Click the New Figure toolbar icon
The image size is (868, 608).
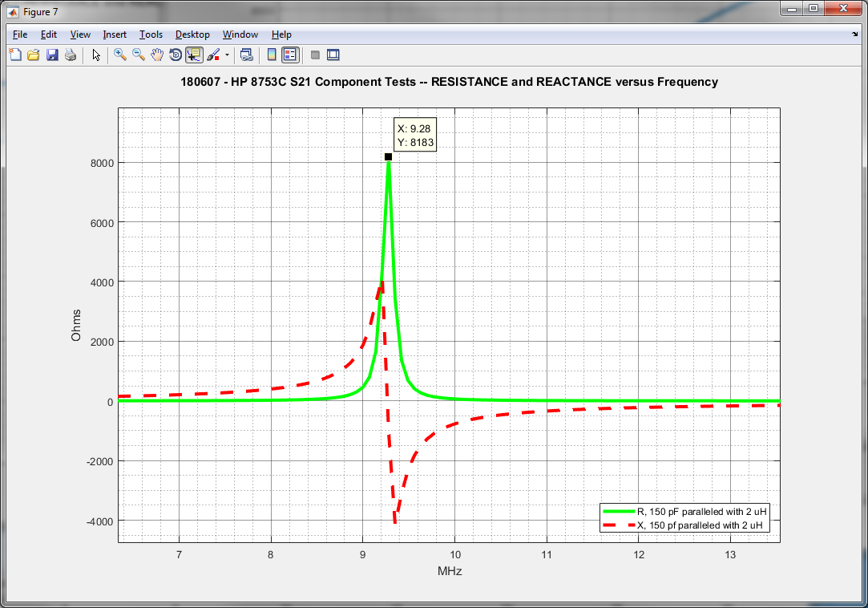pos(15,55)
